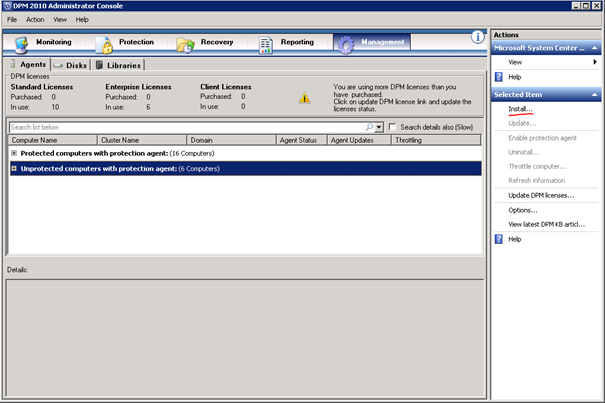Sort by Cluster Name column header

[142, 140]
